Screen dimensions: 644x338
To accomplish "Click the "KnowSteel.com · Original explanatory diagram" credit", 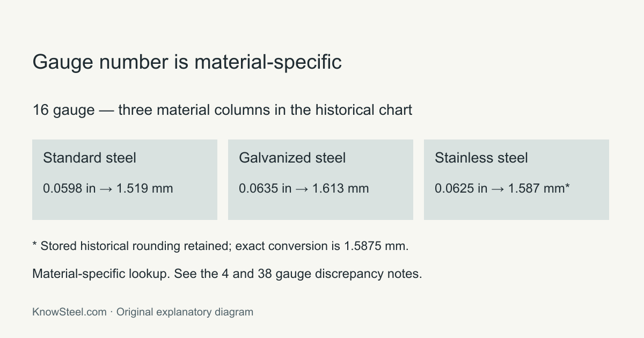I will pos(143,312).
